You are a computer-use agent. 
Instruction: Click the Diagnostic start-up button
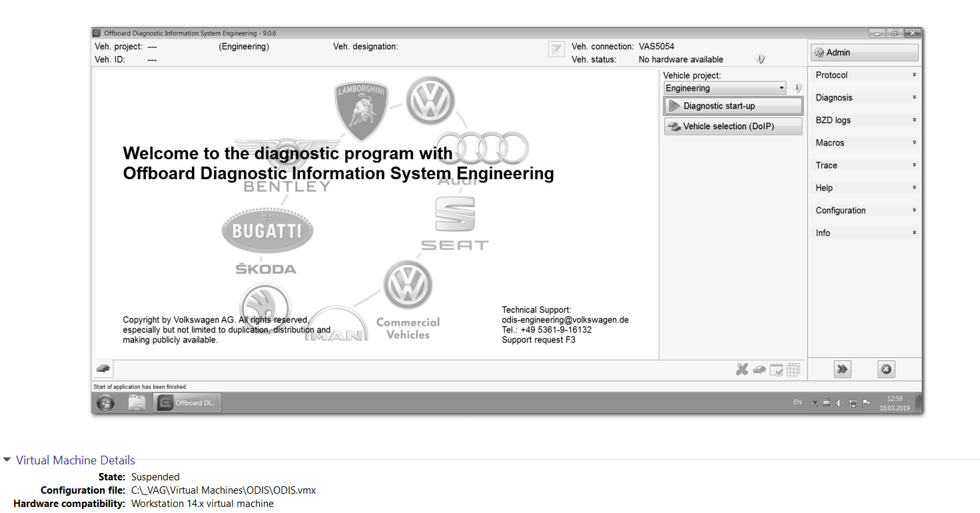pyautogui.click(x=733, y=106)
